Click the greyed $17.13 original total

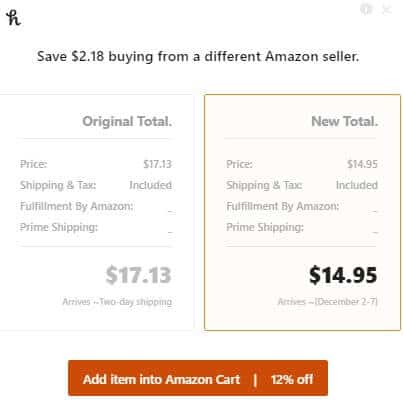click(138, 275)
